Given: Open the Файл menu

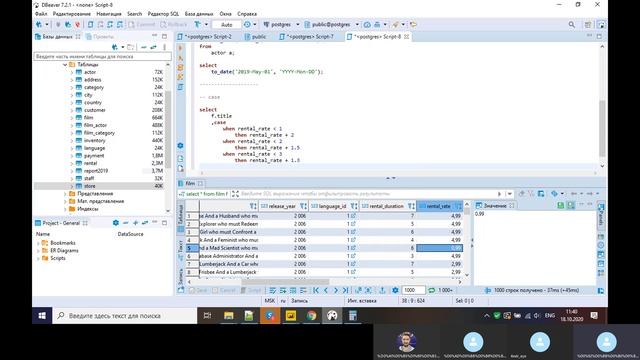Looking at the screenshot, I should point(41,14).
